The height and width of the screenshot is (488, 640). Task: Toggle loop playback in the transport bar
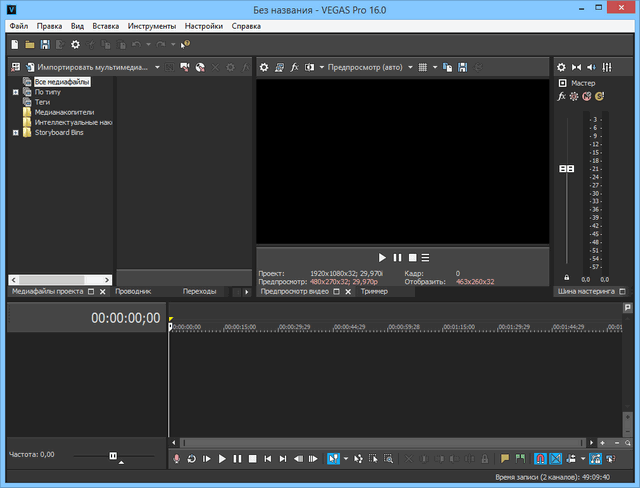pos(191,459)
